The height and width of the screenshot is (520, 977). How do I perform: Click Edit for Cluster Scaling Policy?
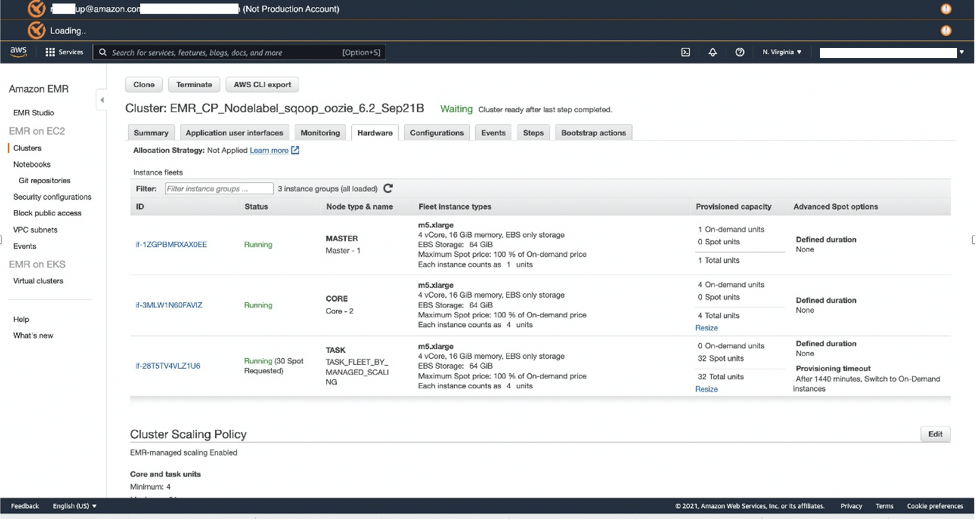tap(935, 434)
